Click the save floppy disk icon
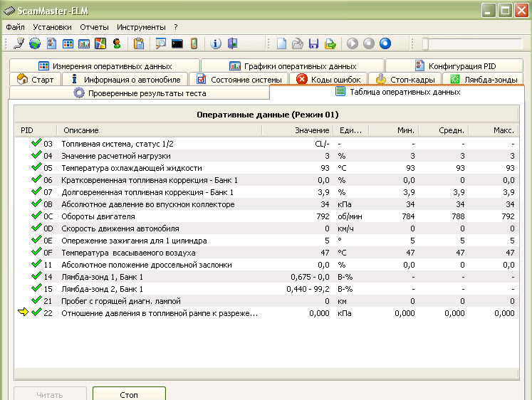This screenshot has width=532, height=400. click(313, 43)
